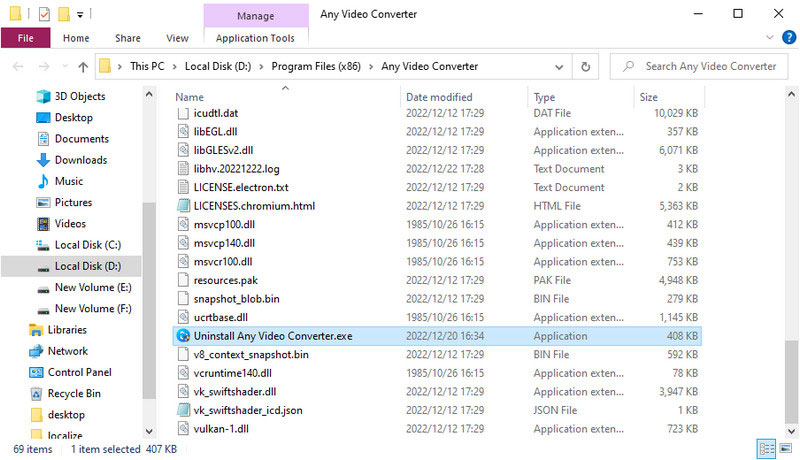Open Downloads in navigation pane
This screenshot has width=800, height=460.
coord(81,160)
